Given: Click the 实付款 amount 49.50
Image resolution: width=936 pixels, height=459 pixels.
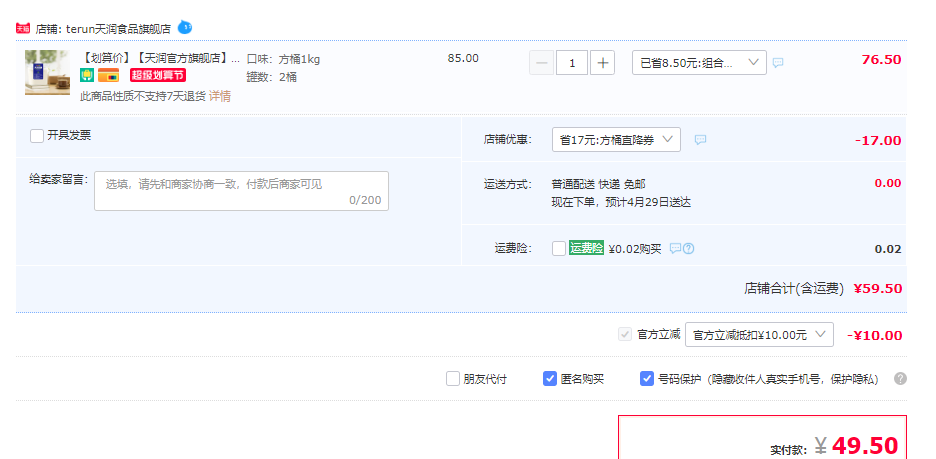Looking at the screenshot, I should click(x=865, y=446).
